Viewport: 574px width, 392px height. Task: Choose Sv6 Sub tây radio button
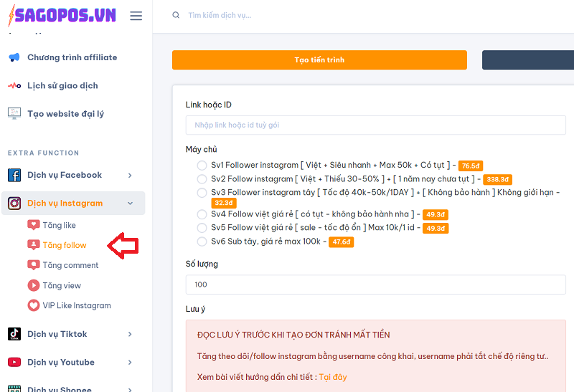pos(202,242)
